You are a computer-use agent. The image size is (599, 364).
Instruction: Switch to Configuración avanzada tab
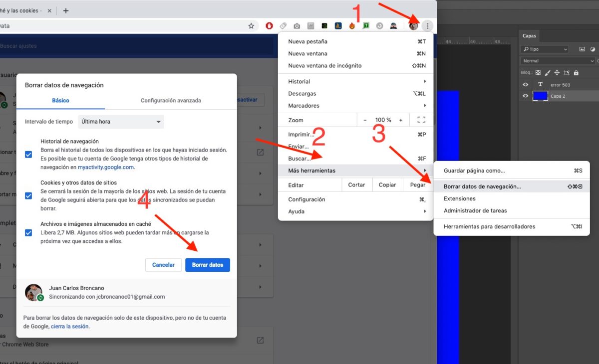coord(171,101)
